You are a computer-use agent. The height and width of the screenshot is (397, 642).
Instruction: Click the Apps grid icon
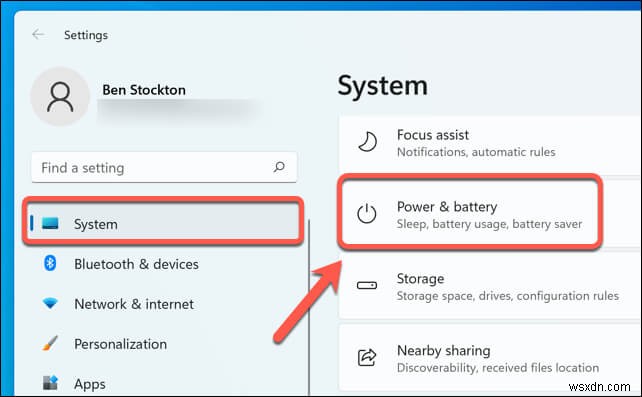point(50,383)
